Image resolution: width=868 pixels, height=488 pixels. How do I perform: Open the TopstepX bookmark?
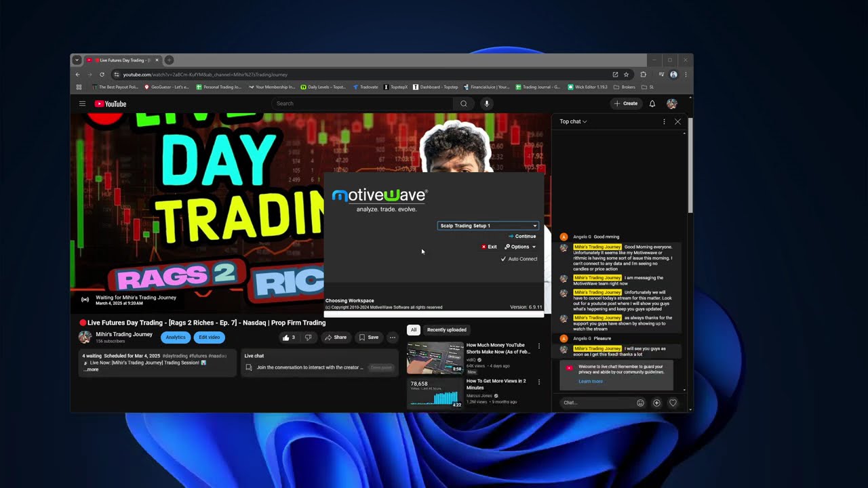pos(395,87)
